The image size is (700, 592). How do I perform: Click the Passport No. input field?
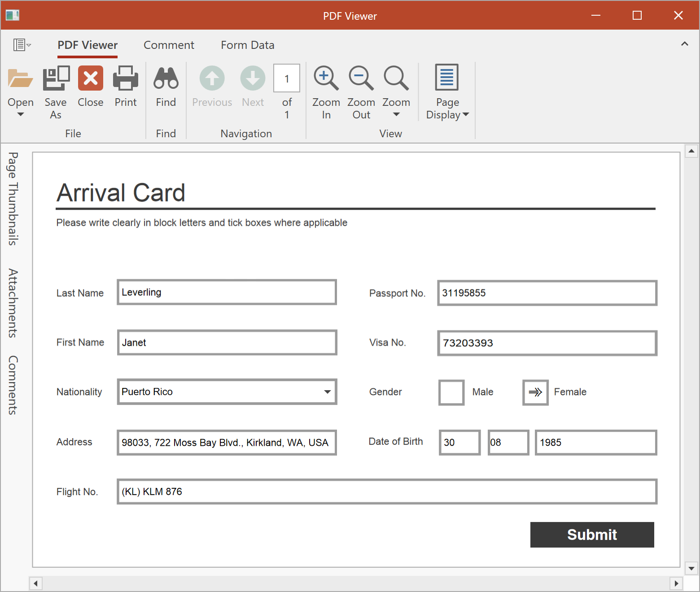[547, 293]
